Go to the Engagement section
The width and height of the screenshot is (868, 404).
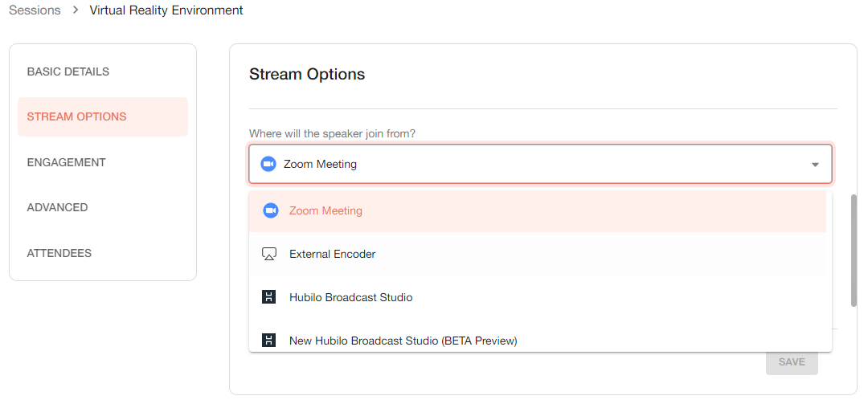67,162
